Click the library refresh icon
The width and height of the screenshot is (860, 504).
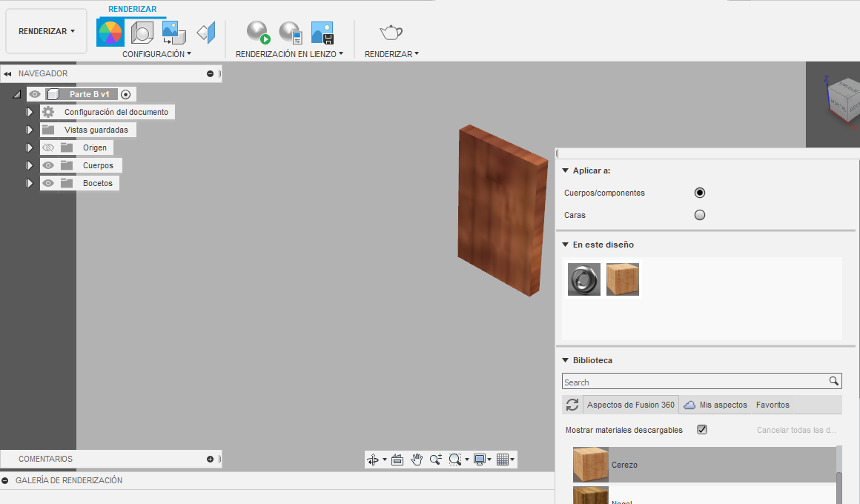click(572, 405)
